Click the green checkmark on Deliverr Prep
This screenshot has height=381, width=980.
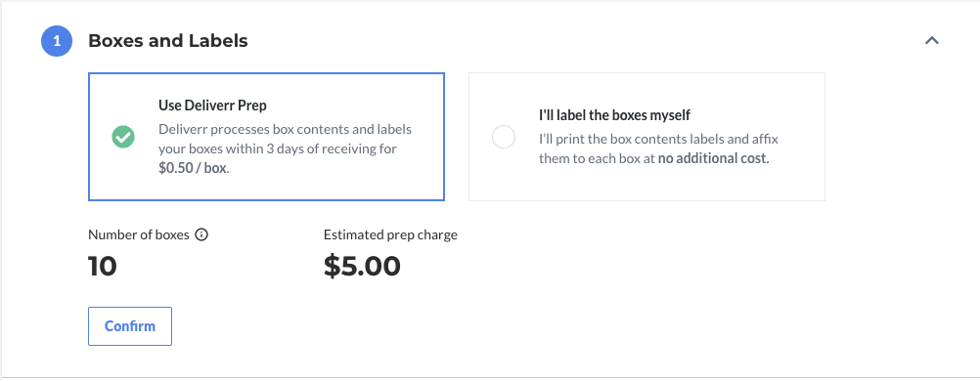point(123,137)
